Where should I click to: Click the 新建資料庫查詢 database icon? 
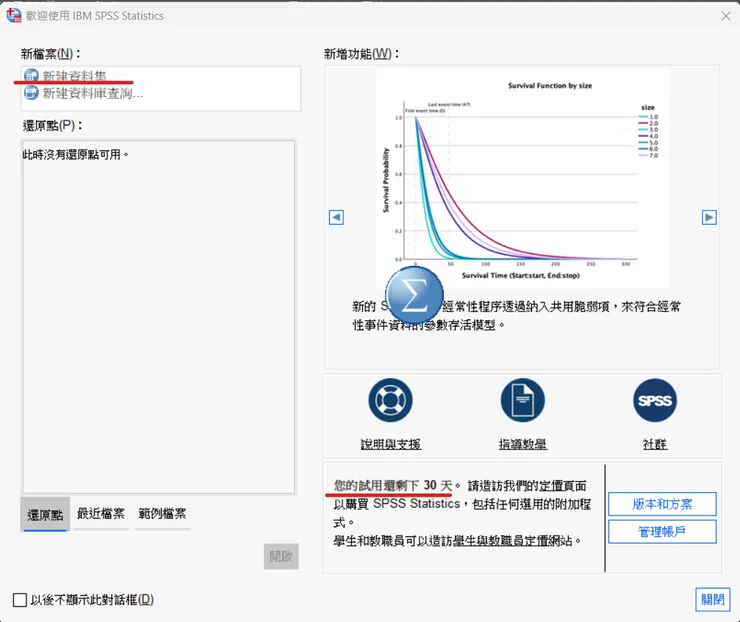(x=31, y=92)
